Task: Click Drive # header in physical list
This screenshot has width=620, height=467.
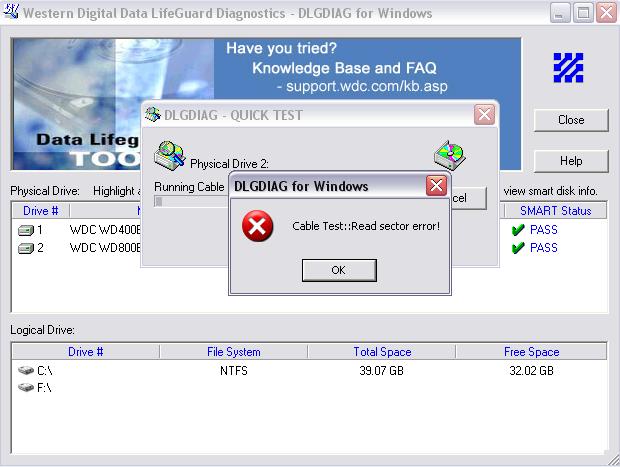Action: [41, 211]
